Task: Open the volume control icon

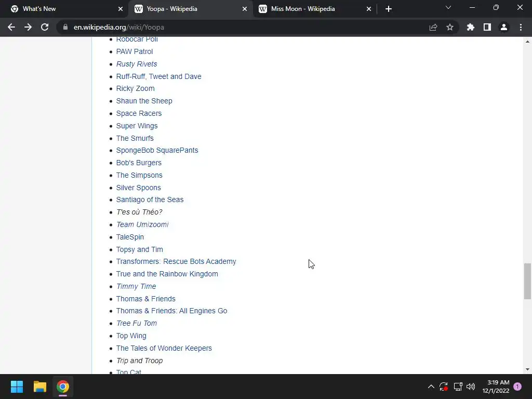Action: [471, 387]
